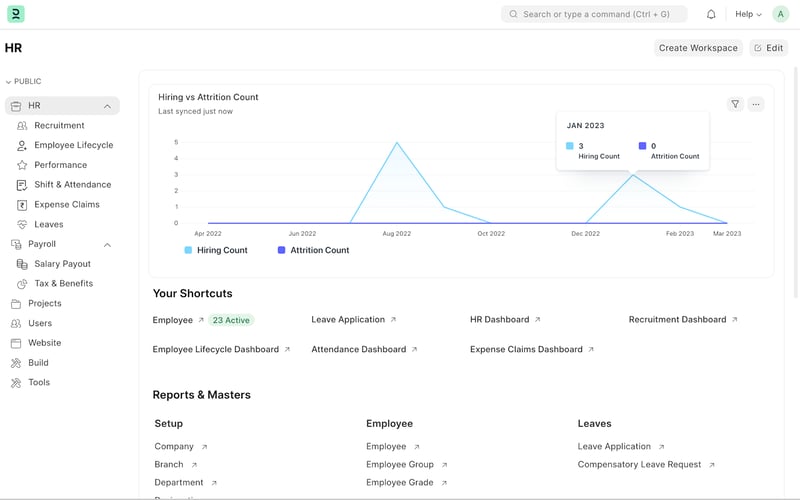This screenshot has height=500, width=800.
Task: Click the Shift & Attendance icon
Action: point(22,185)
